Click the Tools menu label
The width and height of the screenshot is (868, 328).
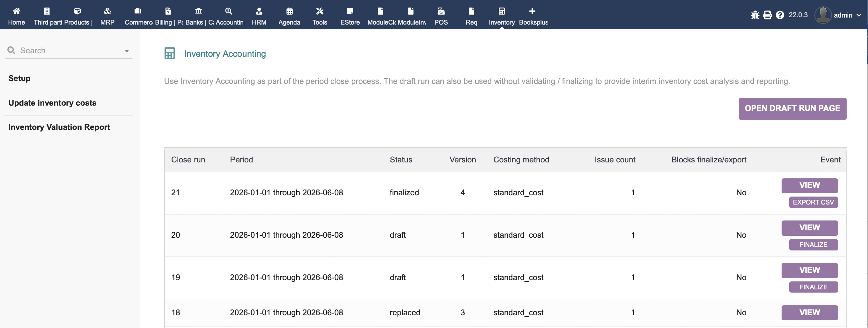(x=320, y=22)
